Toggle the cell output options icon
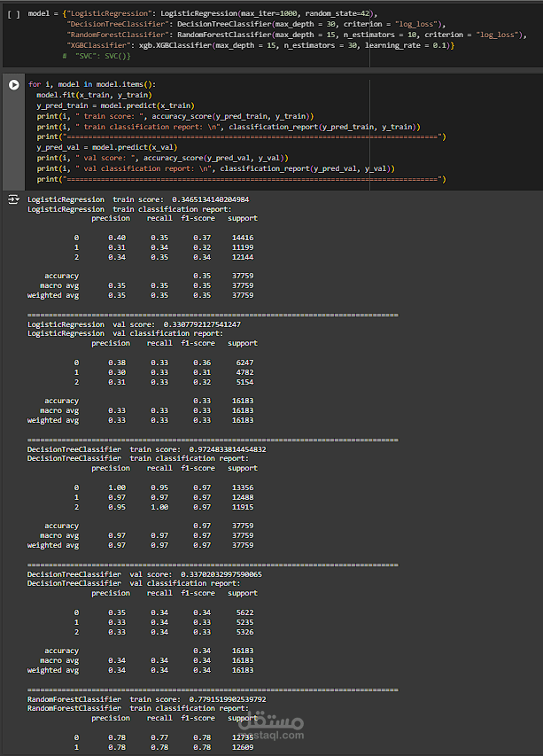This screenshot has width=543, height=756. point(13,199)
